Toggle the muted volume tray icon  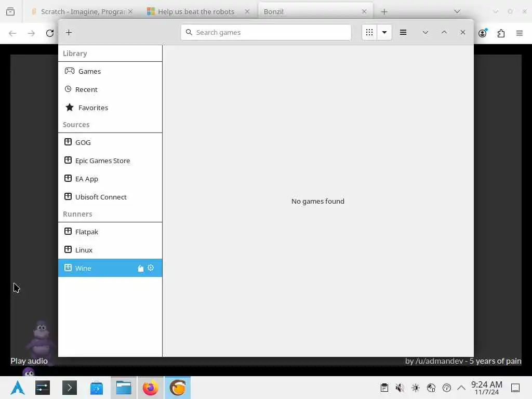[x=400, y=388]
